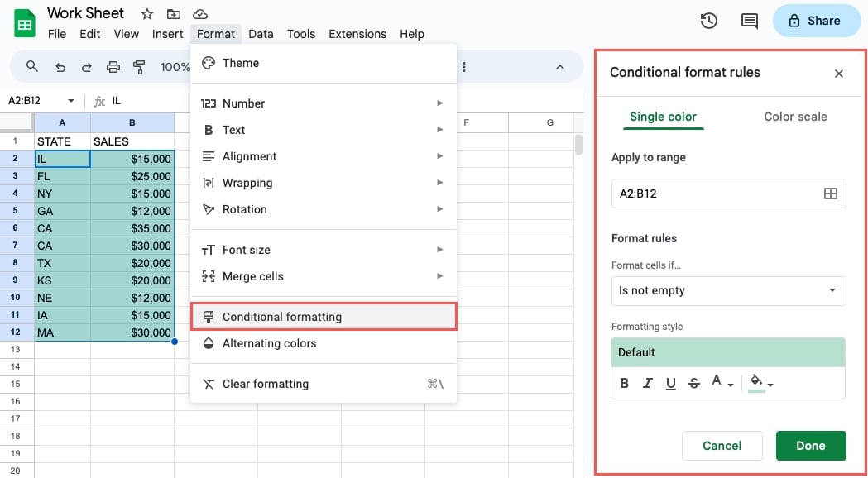Image resolution: width=868 pixels, height=478 pixels.
Task: Choose Clear formatting menu item
Action: (324, 384)
